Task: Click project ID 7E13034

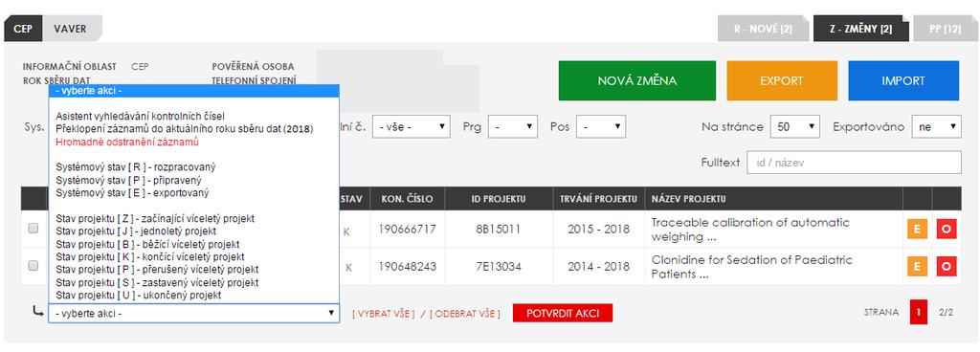Action: [498, 267]
